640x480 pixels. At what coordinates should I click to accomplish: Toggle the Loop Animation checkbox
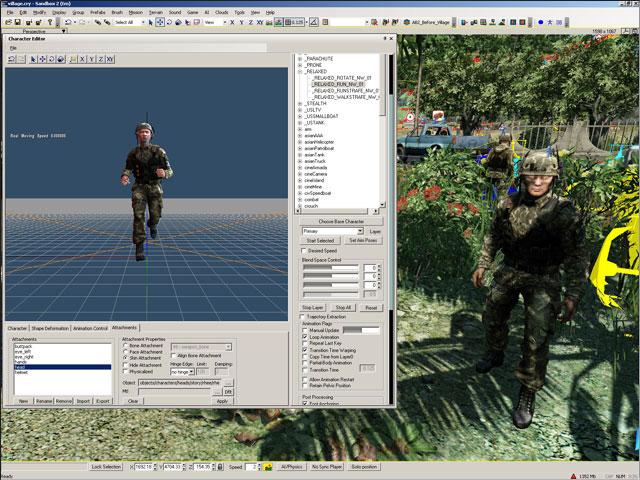(305, 338)
